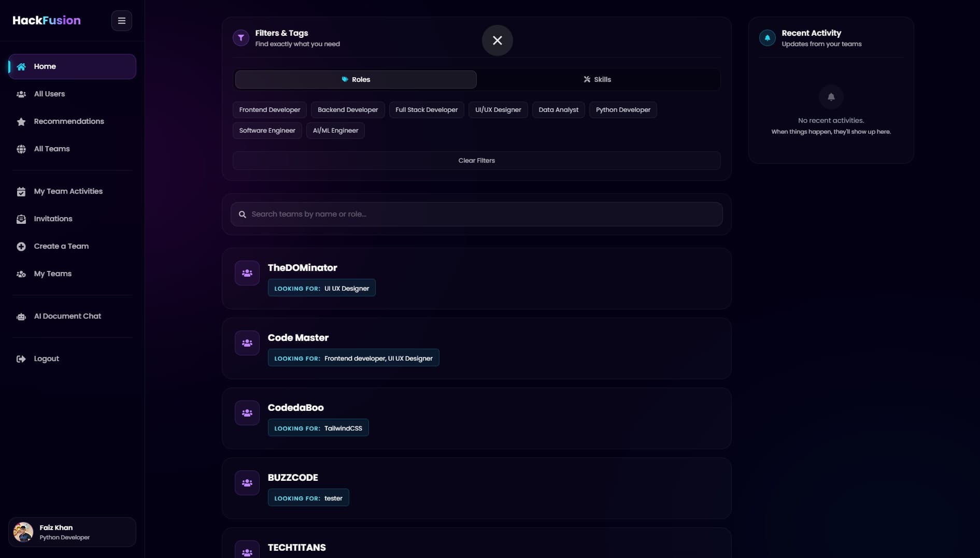Click the TheDOMinator team group icon
This screenshot has width=980, height=558.
(247, 273)
